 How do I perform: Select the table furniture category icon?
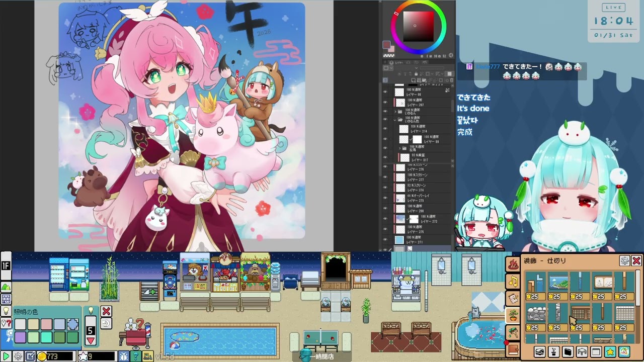582,352
